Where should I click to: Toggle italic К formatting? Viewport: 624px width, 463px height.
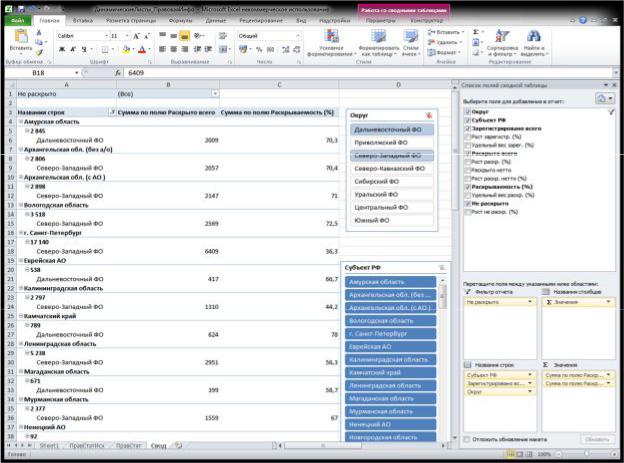pos(73,49)
